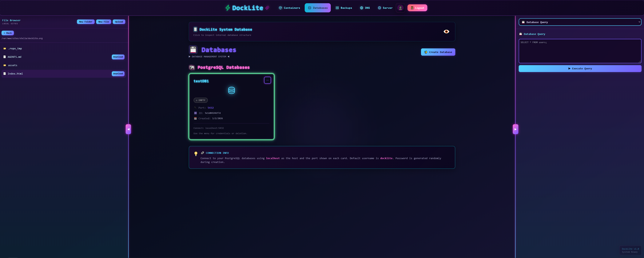Click the DockLite lightning bolt logo
Screen dimensions: 644x258
pos(228,8)
